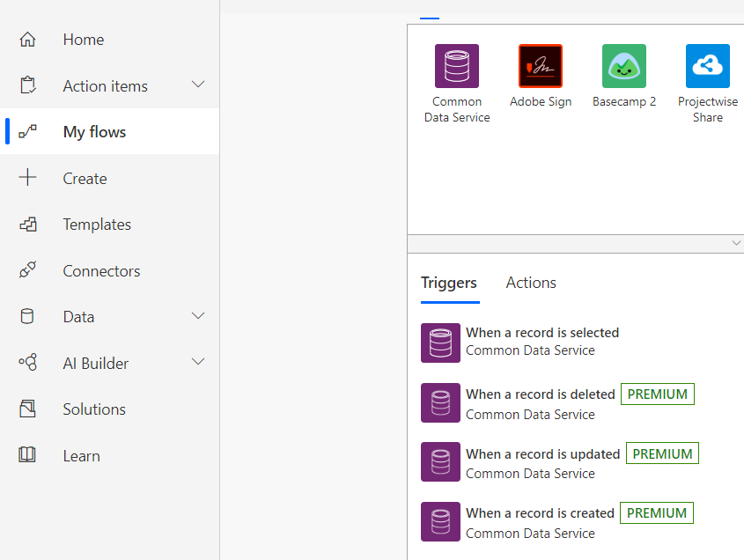This screenshot has height=560, width=744.
Task: Choose trigger When a record is selected
Action: (x=542, y=333)
